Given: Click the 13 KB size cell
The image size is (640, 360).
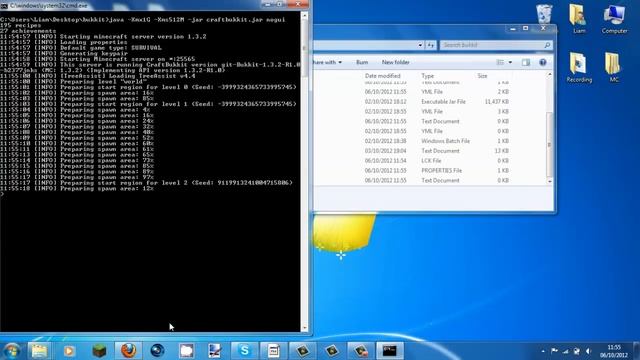Looking at the screenshot, I should tap(502, 151).
